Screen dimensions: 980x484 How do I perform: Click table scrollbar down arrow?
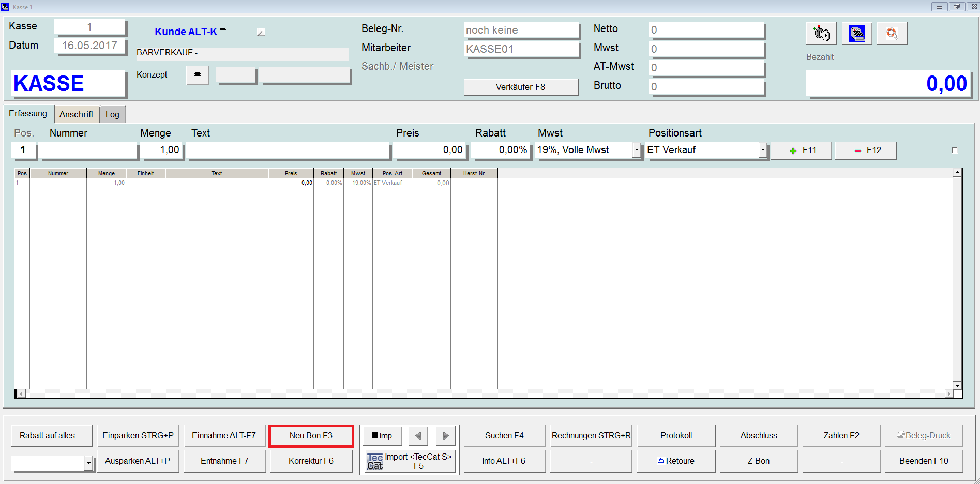click(957, 385)
